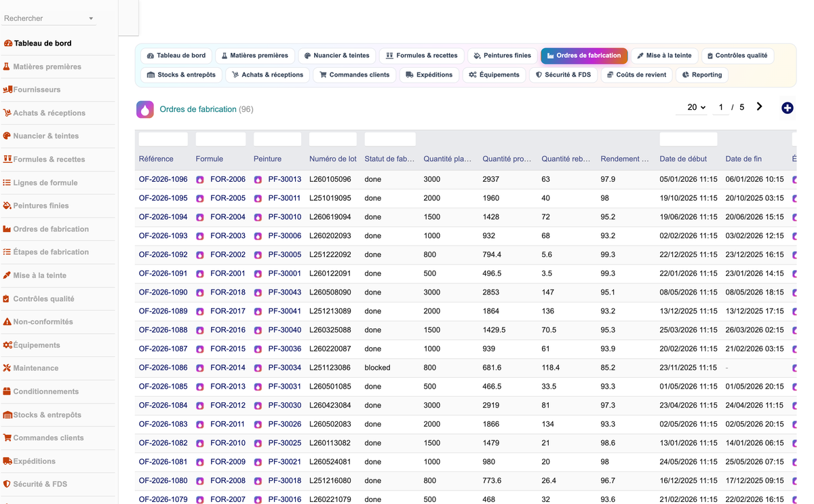This screenshot has width=814, height=504.
Task: Open the Mise à la teinte top tab
Action: click(664, 56)
